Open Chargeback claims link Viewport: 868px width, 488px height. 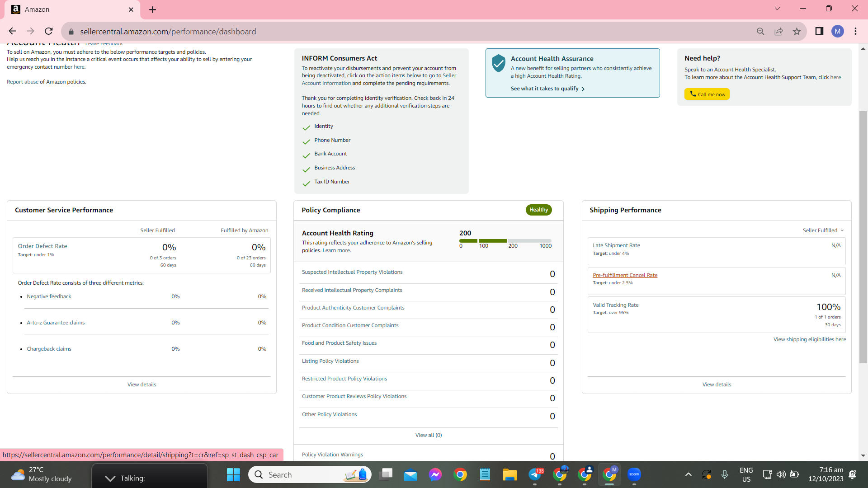pos(49,349)
